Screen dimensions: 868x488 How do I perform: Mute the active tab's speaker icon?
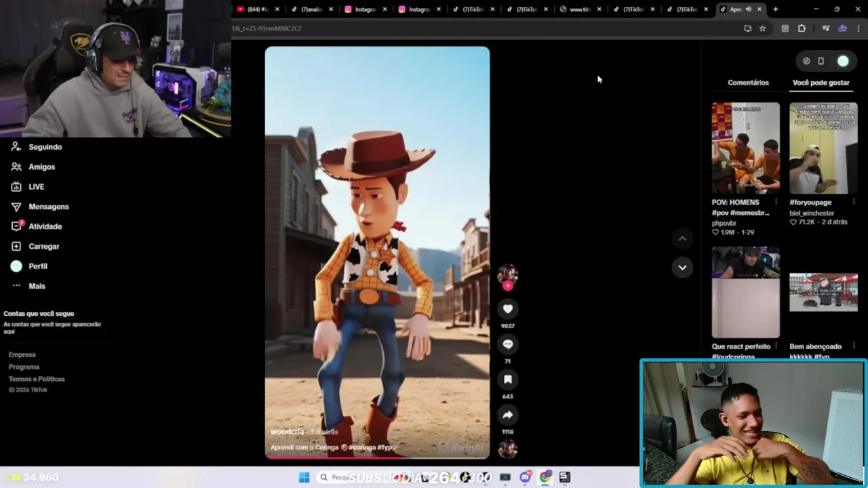749,9
